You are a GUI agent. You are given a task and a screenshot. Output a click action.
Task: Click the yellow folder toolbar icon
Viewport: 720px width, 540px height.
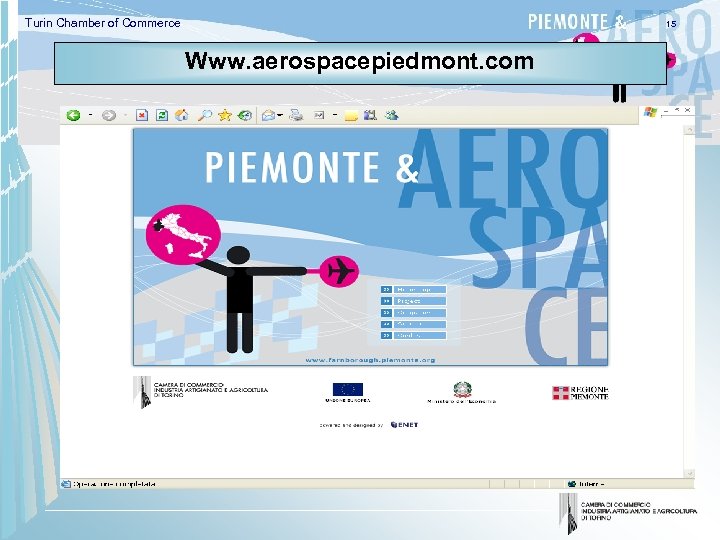pos(351,116)
